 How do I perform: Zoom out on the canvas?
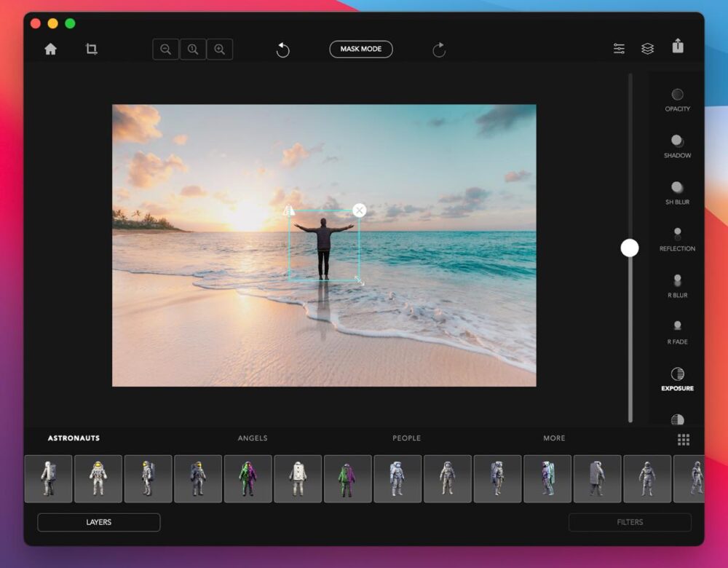(x=165, y=49)
